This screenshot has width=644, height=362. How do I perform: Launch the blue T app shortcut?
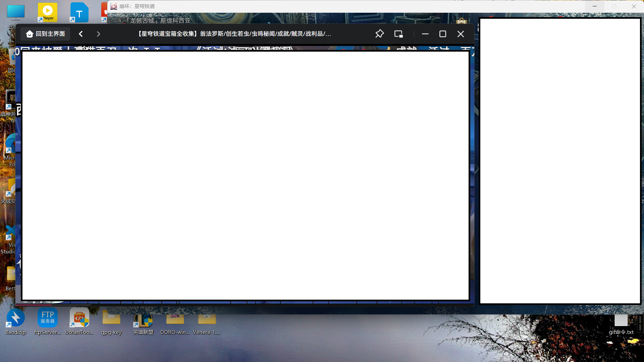click(79, 13)
